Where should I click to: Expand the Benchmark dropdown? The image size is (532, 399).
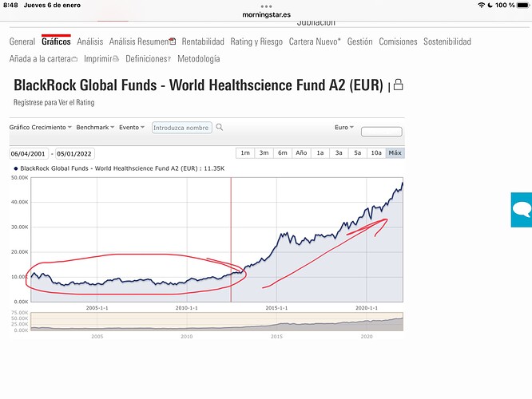(x=96, y=127)
